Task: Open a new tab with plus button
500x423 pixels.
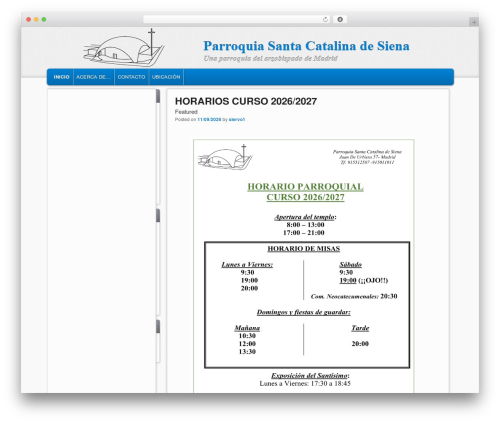Action: pyautogui.click(x=474, y=22)
